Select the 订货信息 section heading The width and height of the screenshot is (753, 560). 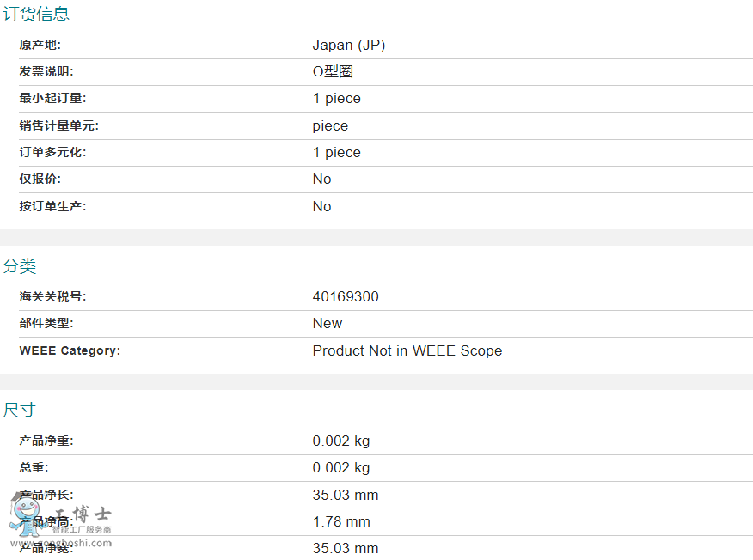coord(36,14)
